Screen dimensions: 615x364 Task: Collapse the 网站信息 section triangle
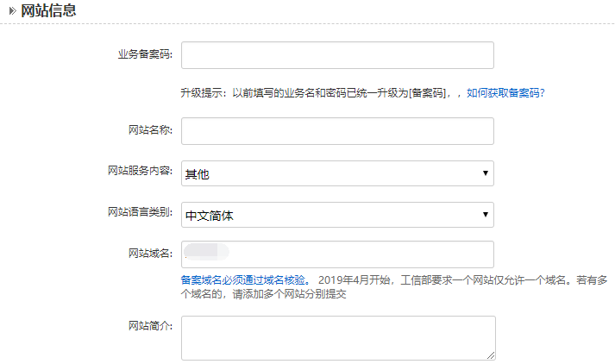click(12, 11)
